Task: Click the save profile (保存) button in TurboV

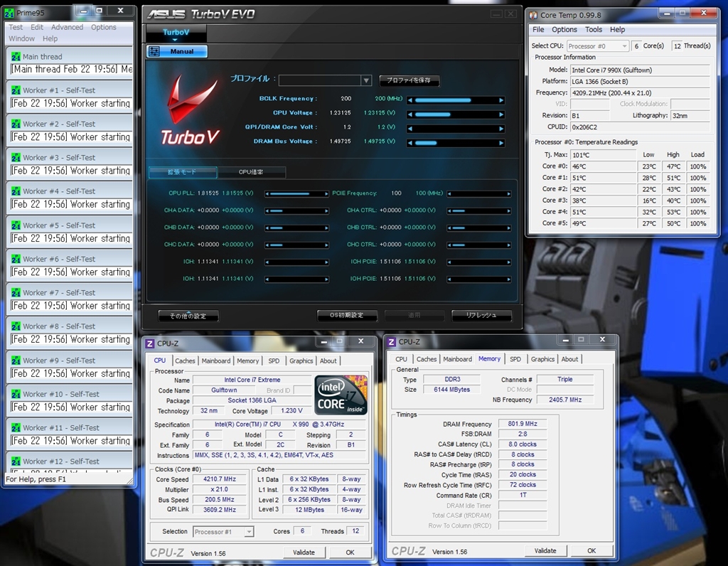Action: pos(409,80)
